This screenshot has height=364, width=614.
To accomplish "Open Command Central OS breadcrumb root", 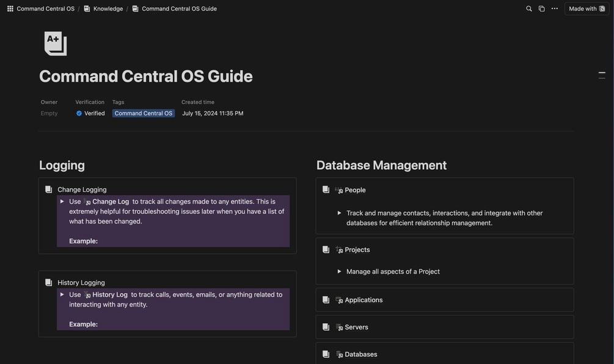I will [45, 9].
